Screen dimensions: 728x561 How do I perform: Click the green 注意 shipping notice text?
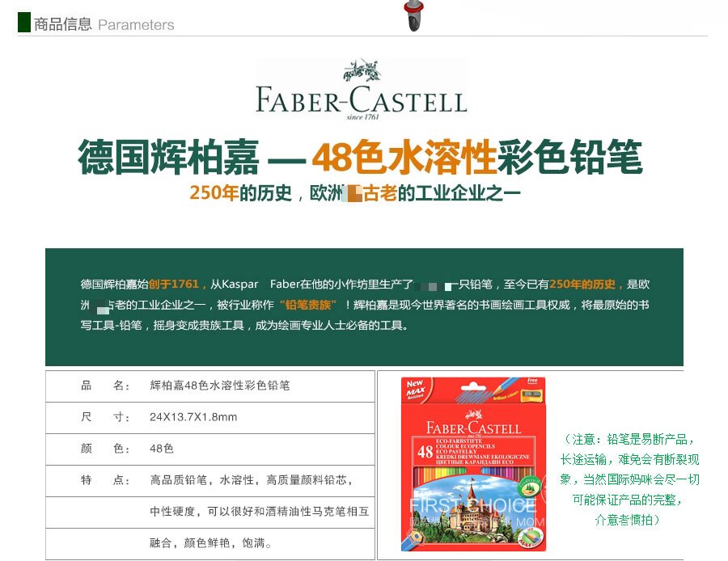point(629,479)
